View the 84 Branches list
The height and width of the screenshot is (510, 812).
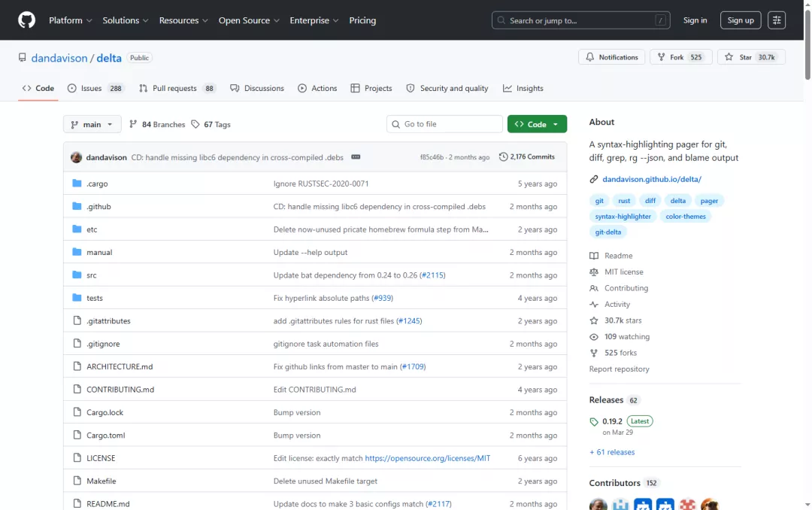click(157, 124)
